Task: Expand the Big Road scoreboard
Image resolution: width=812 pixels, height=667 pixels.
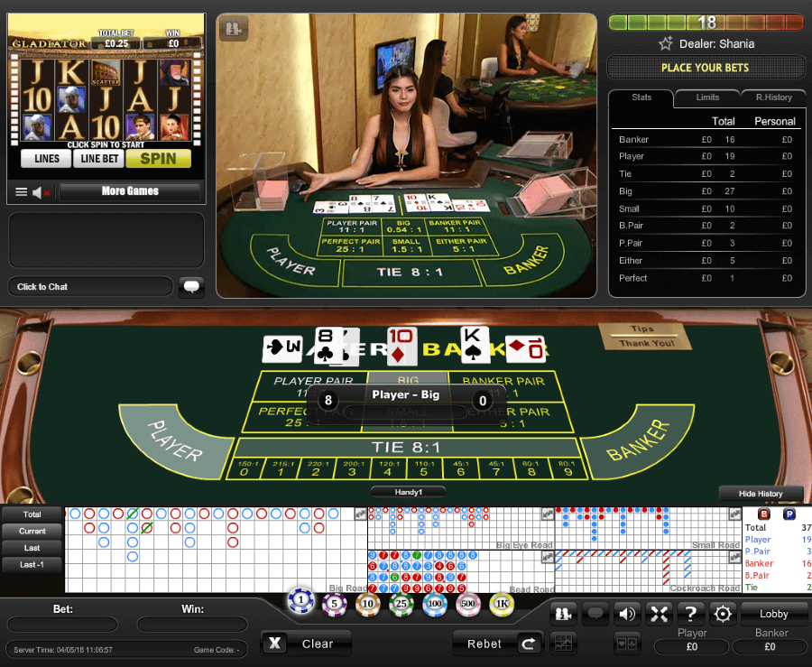Action: coord(360,514)
